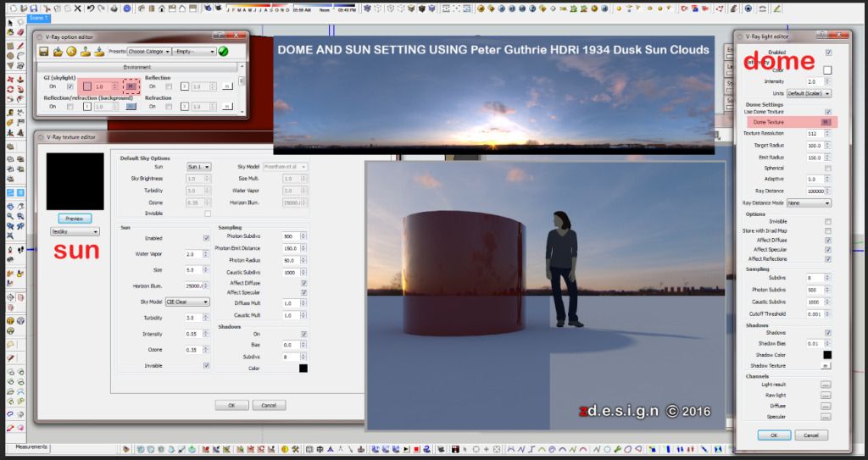The width and height of the screenshot is (868, 460).
Task: Select the Paint Bucket tool in left toolbar
Action: pyautogui.click(x=10, y=32)
